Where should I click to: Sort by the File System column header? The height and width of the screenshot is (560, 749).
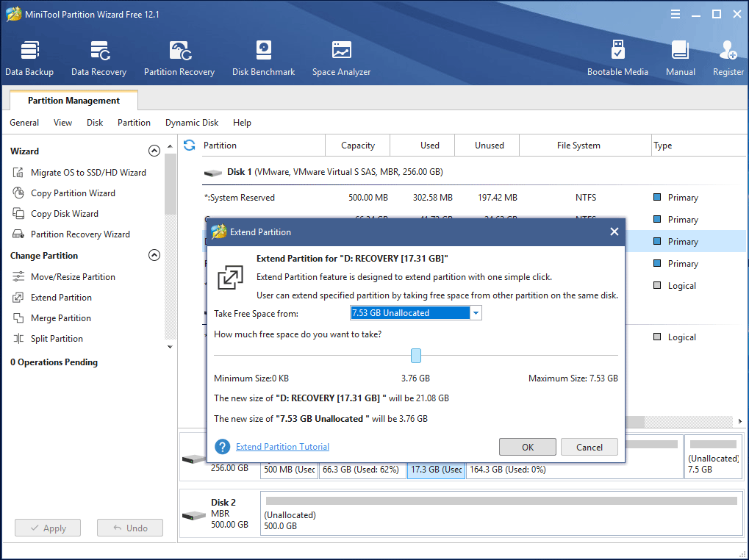click(585, 145)
